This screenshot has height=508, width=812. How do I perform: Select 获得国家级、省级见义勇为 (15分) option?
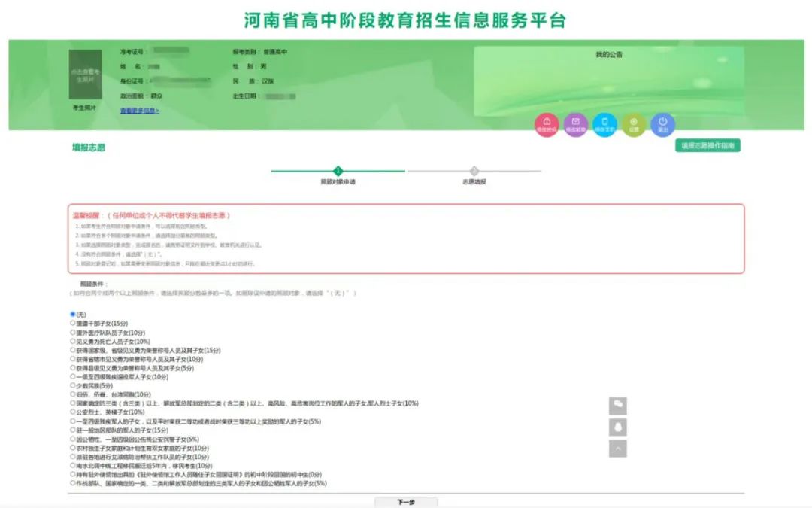click(73, 350)
